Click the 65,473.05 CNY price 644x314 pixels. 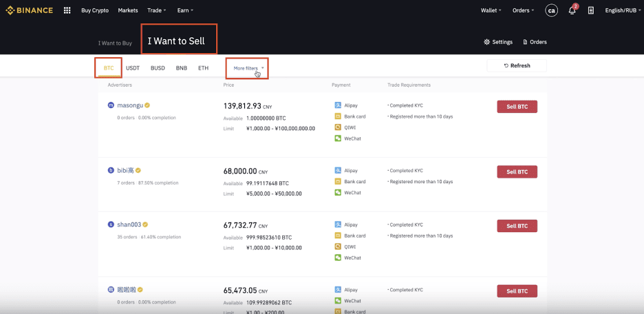[x=246, y=290]
